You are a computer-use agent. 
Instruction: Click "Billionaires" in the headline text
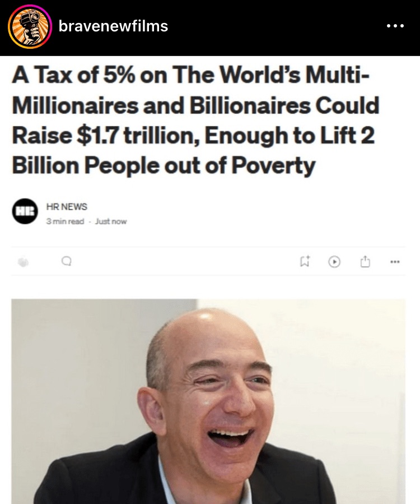click(x=250, y=105)
